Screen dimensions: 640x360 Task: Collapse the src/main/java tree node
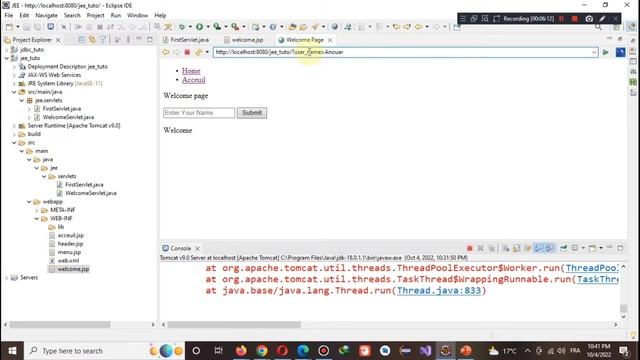tap(14, 92)
